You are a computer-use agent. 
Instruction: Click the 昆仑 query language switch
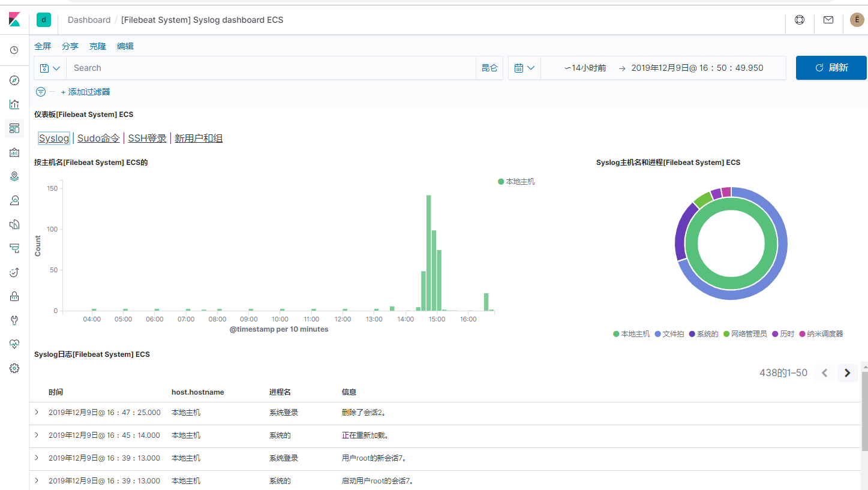point(489,68)
